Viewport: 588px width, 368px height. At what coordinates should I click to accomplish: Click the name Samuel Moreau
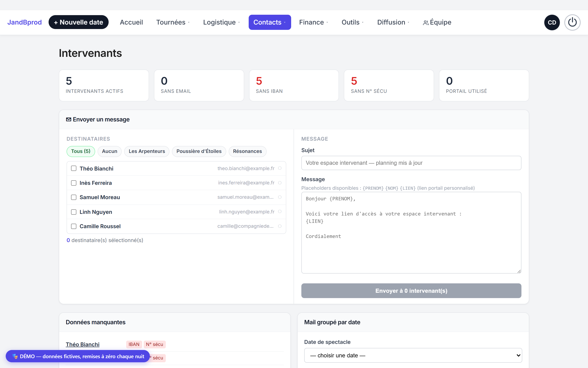tap(100, 197)
